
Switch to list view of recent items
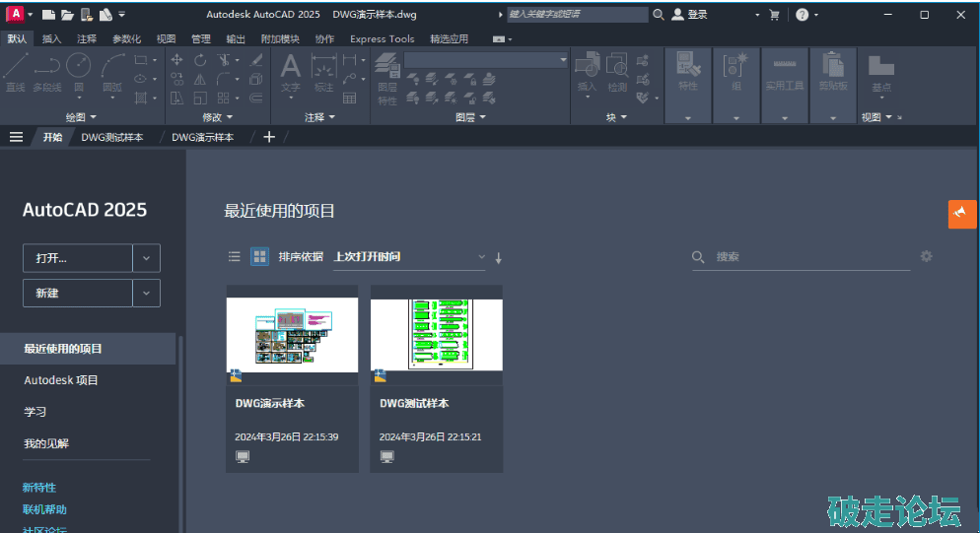tap(235, 257)
